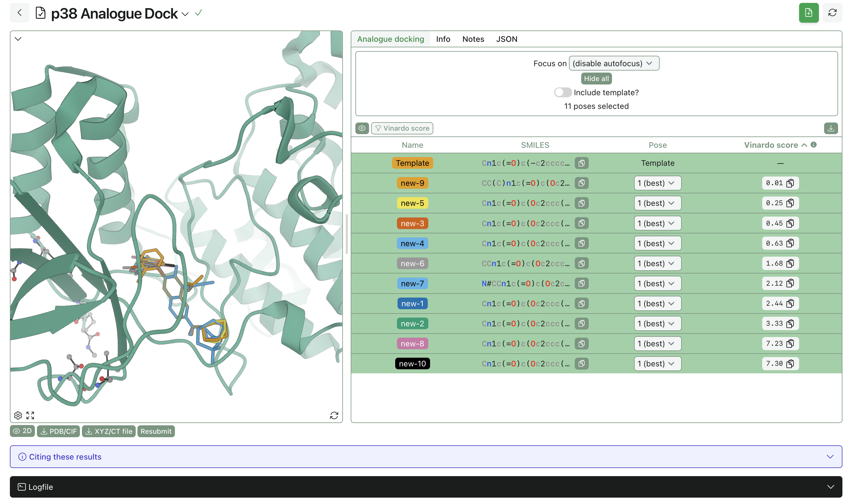The image size is (852, 504).
Task: Open the viewer settings gear
Action: click(18, 415)
